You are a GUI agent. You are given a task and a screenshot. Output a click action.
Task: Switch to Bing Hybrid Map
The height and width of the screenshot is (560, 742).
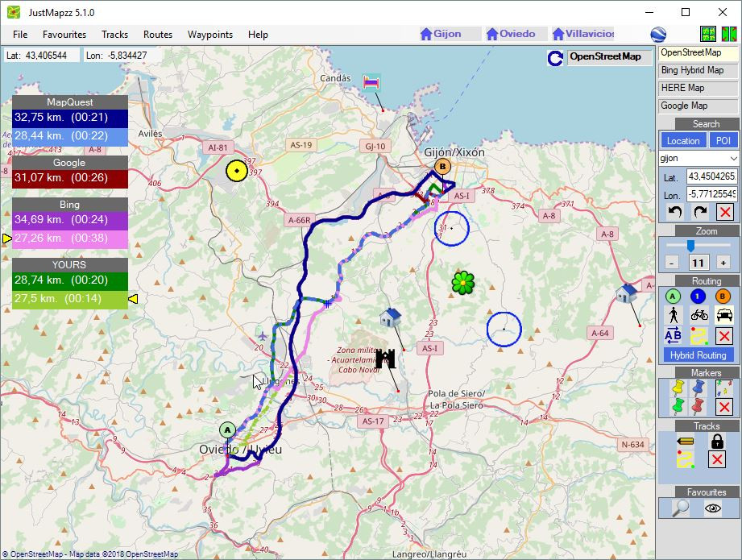coord(698,70)
